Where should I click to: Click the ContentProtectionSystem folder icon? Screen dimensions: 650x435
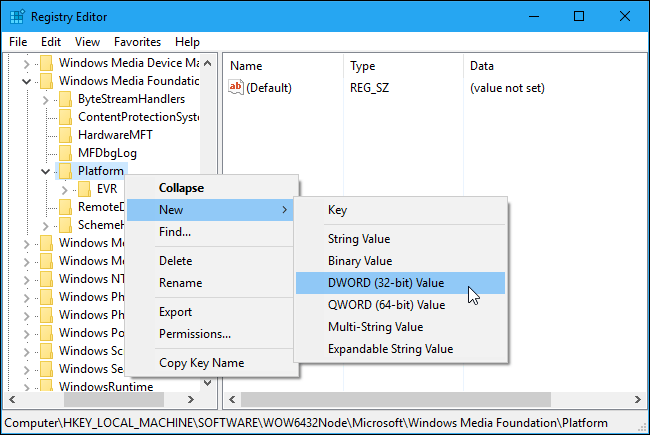point(66,117)
